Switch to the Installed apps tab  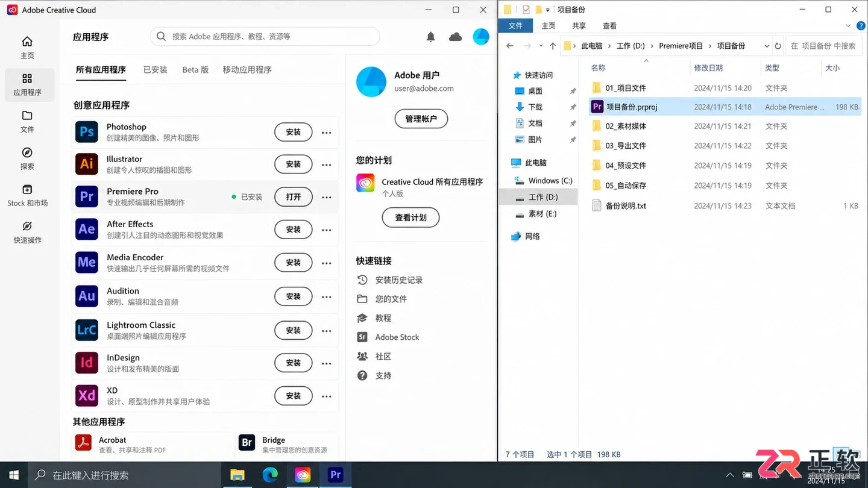click(155, 70)
